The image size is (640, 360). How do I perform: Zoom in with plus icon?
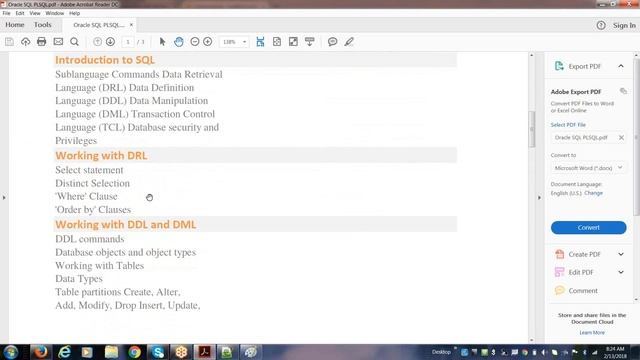(x=208, y=42)
